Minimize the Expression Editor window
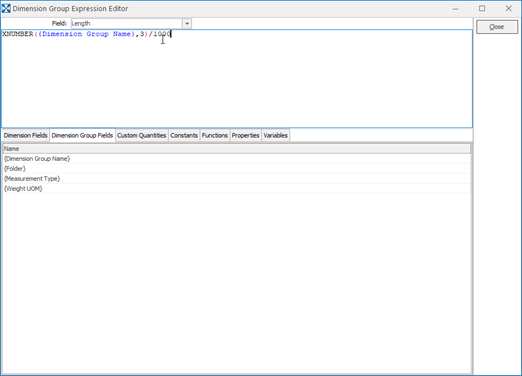Image resolution: width=522 pixels, height=376 pixels. click(x=456, y=9)
